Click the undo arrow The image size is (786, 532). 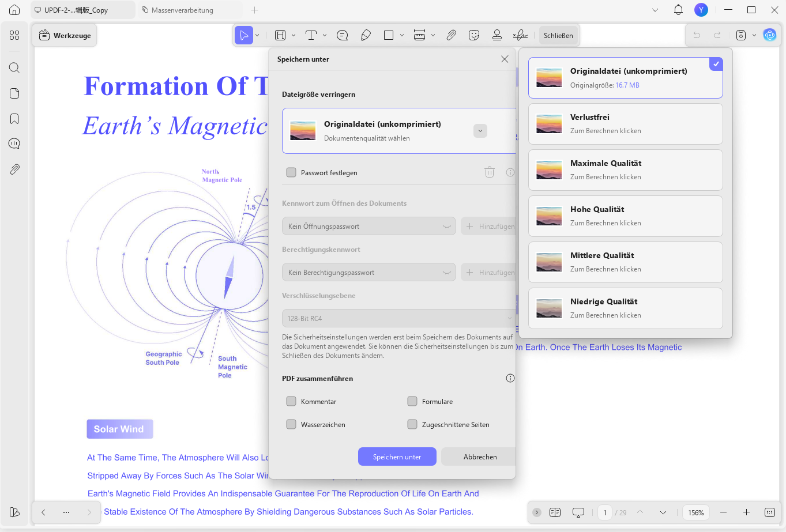tap(697, 35)
